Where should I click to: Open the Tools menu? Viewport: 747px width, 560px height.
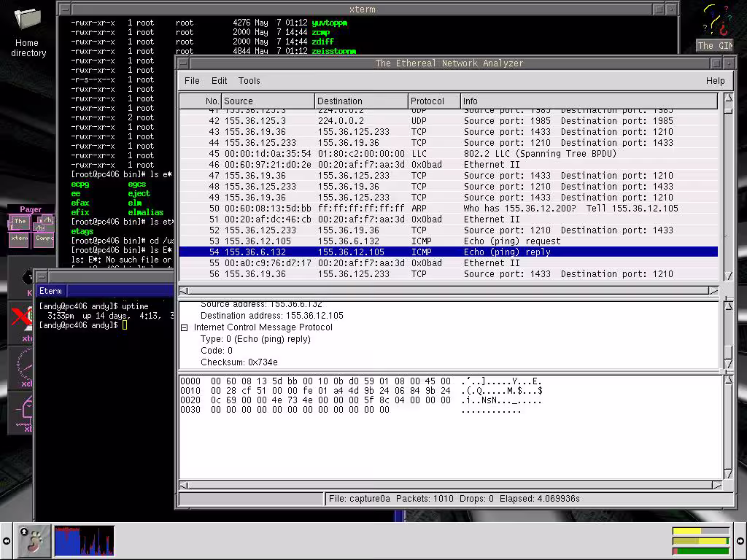(249, 81)
